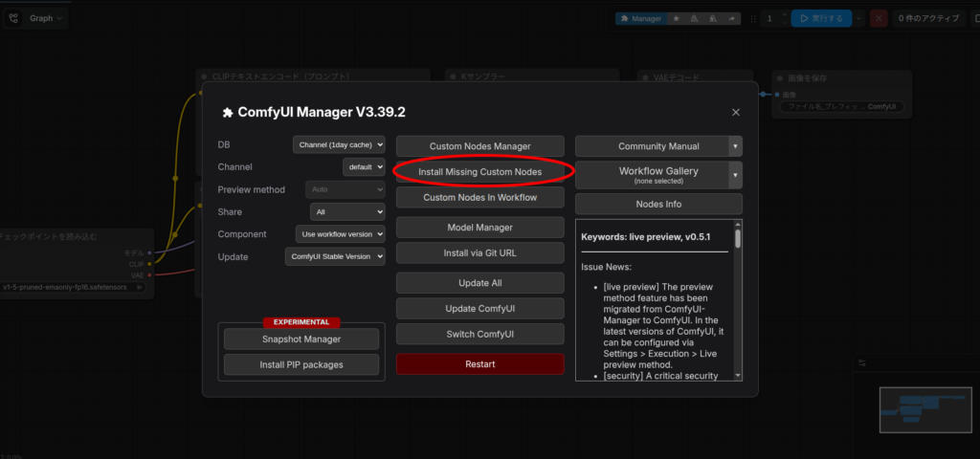The width and height of the screenshot is (980, 459).
Task: Click Install Missing Custom Nodes button
Action: click(x=480, y=172)
